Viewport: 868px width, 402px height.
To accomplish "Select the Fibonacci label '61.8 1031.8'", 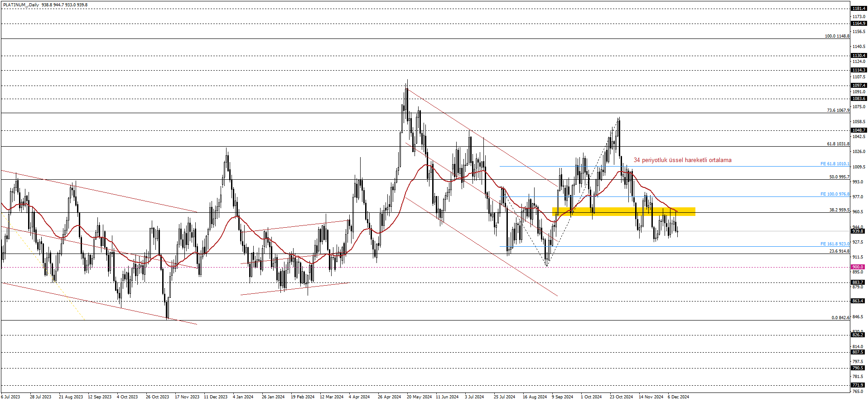I will click(838, 144).
